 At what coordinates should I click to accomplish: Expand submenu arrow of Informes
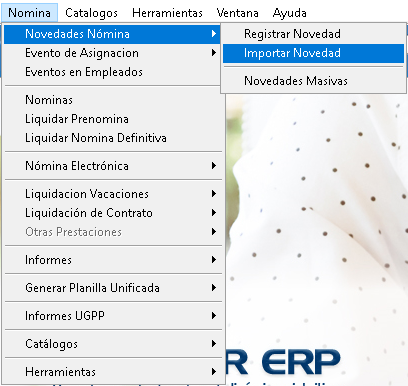[x=214, y=260]
